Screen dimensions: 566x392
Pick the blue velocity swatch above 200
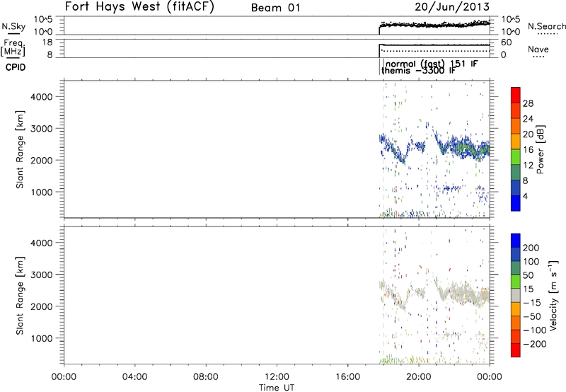click(x=516, y=241)
